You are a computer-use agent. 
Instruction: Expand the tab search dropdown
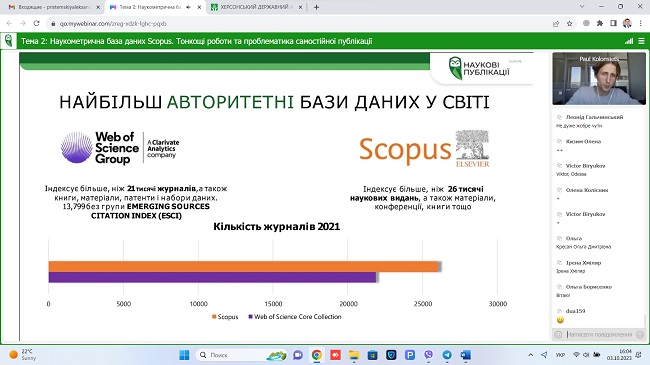pos(582,7)
